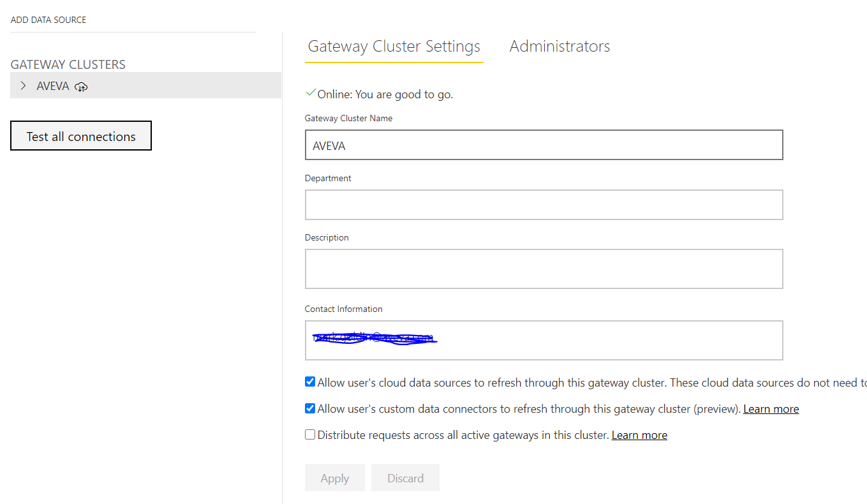This screenshot has height=504, width=867.
Task: Click the cloud upload icon beside AVEVA
Action: click(x=81, y=87)
